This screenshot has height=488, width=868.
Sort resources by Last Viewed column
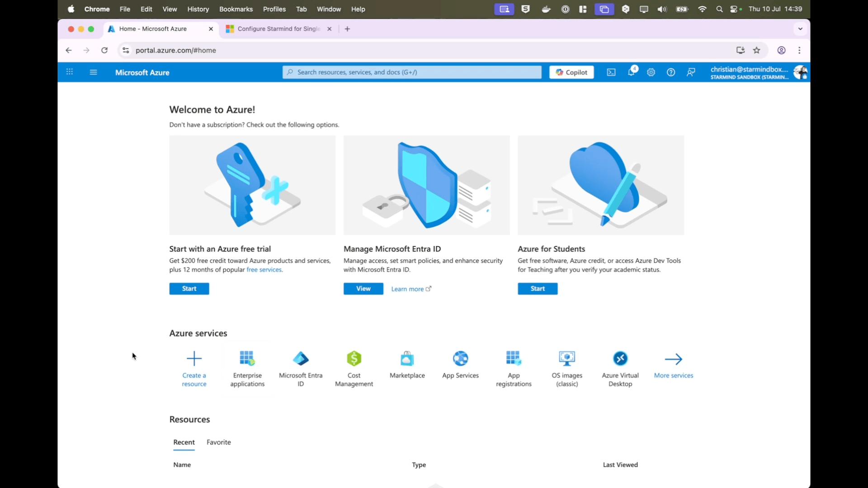pyautogui.click(x=620, y=465)
